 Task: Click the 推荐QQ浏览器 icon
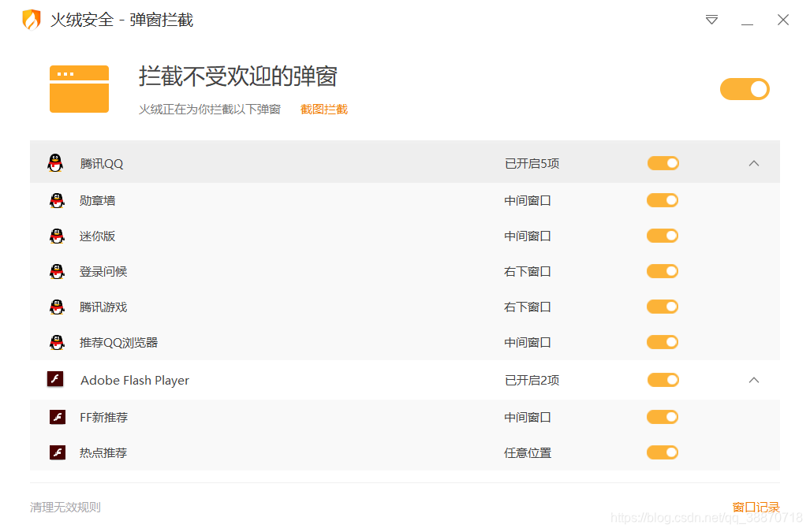pyautogui.click(x=56, y=342)
